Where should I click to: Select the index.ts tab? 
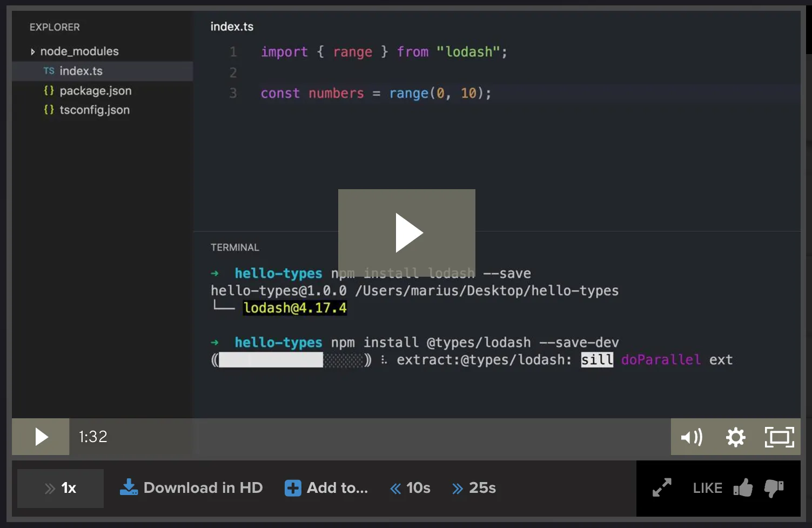click(232, 26)
